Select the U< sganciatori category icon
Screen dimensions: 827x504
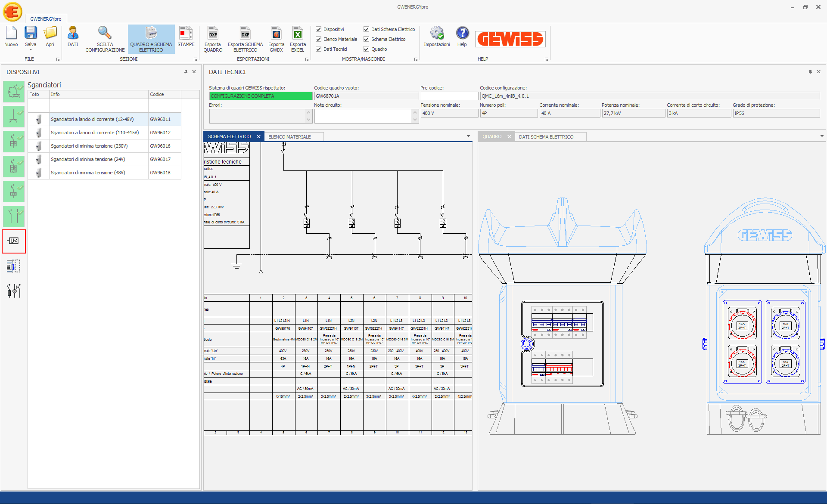click(x=14, y=241)
